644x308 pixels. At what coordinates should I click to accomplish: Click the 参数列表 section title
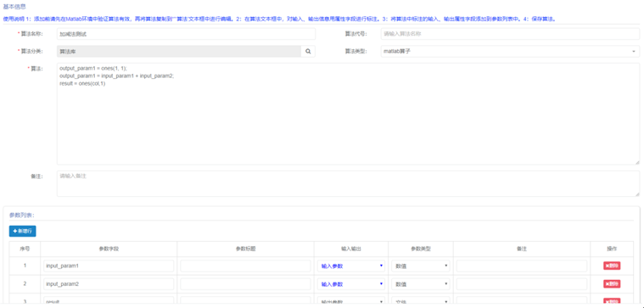[x=22, y=215]
